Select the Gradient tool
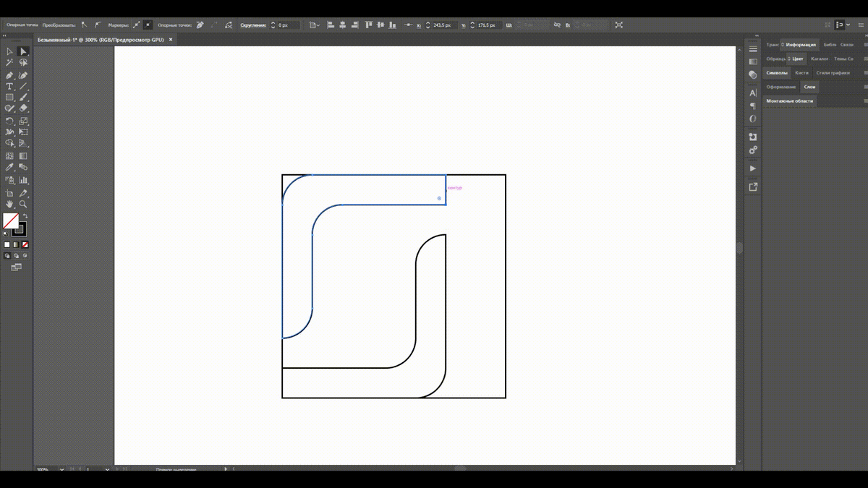The width and height of the screenshot is (868, 488). pos(23,155)
